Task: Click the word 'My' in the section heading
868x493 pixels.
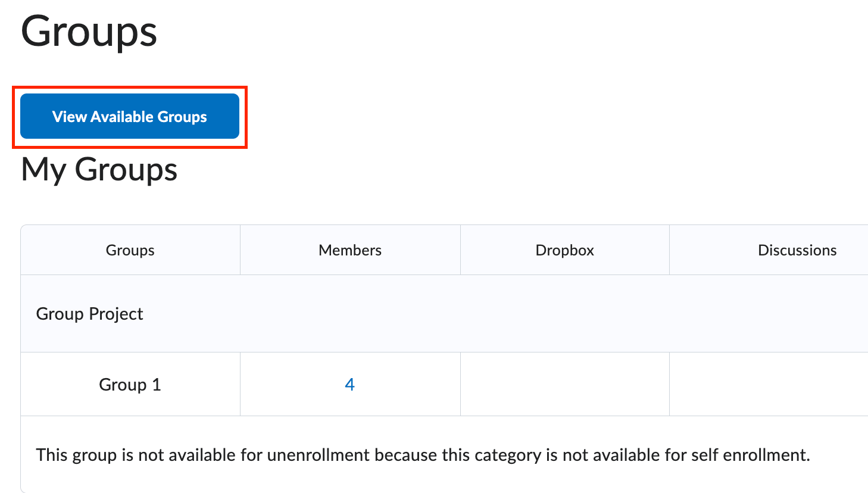Action: tap(43, 170)
